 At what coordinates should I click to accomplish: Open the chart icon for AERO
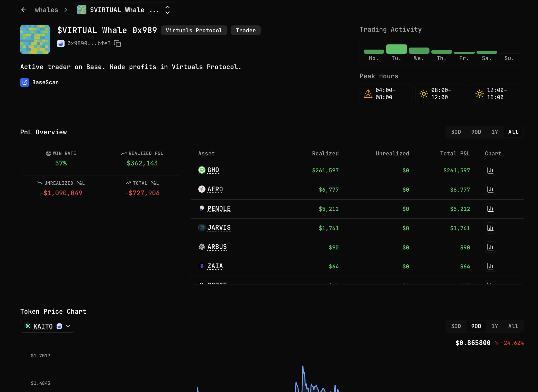coord(490,190)
